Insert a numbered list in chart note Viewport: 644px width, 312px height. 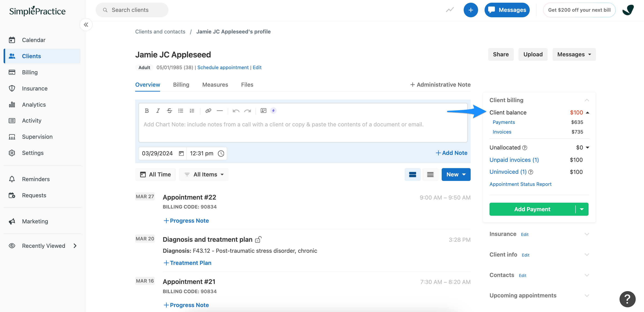click(x=192, y=110)
